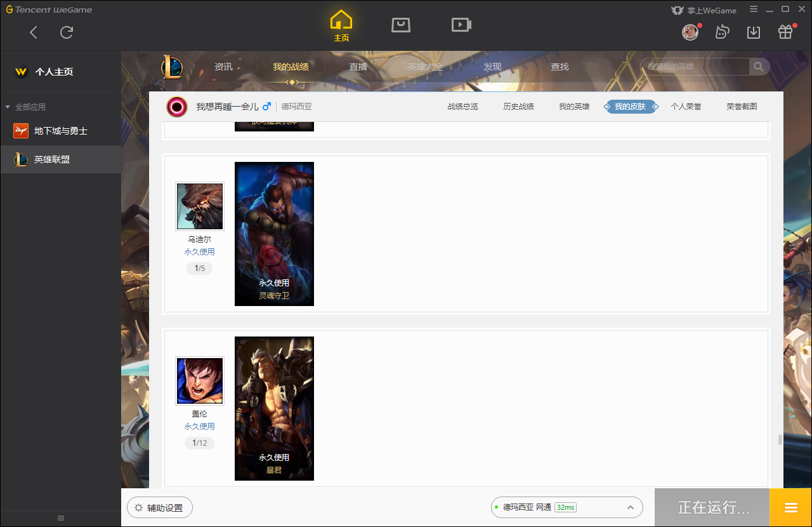Viewport: 812px width, 527px height.
Task: Click the summoner profile avatar icon
Action: point(177,107)
